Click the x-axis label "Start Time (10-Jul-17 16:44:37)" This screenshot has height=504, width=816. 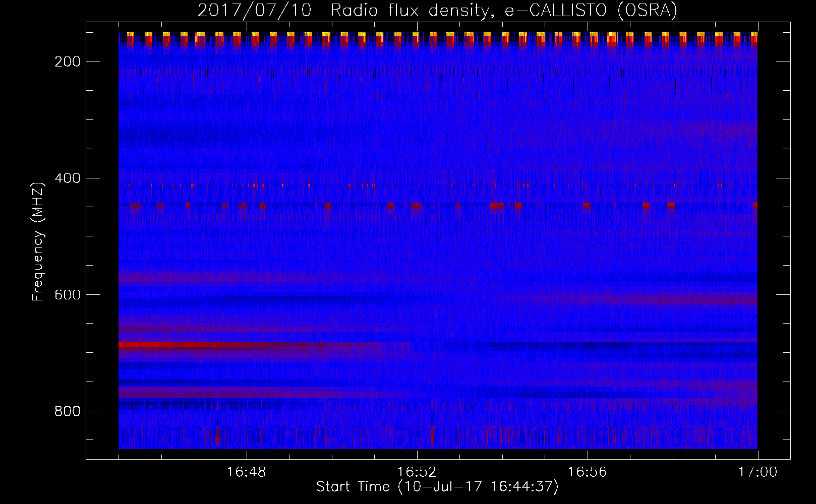point(438,487)
